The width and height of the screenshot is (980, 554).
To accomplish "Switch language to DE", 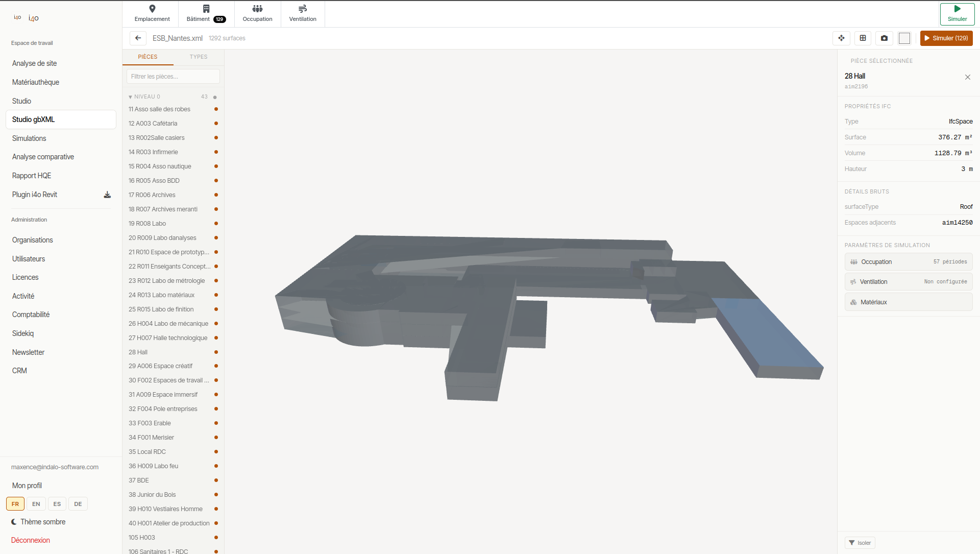I will (78, 504).
